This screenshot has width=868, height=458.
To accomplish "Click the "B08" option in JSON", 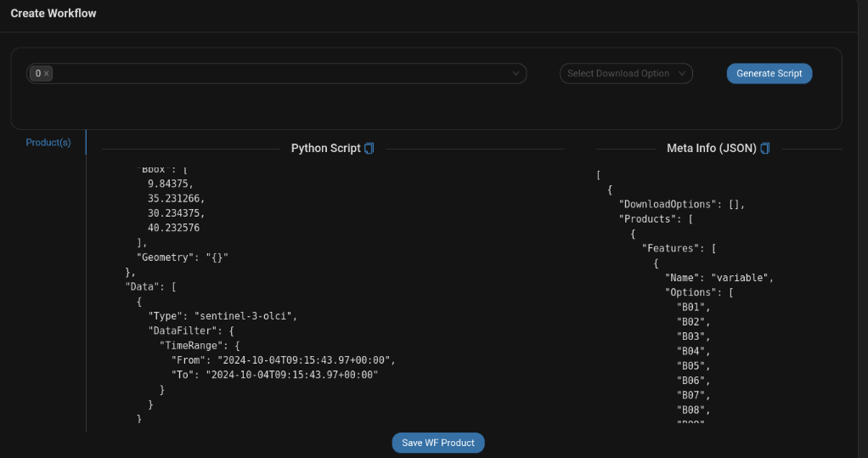I will 693,410.
